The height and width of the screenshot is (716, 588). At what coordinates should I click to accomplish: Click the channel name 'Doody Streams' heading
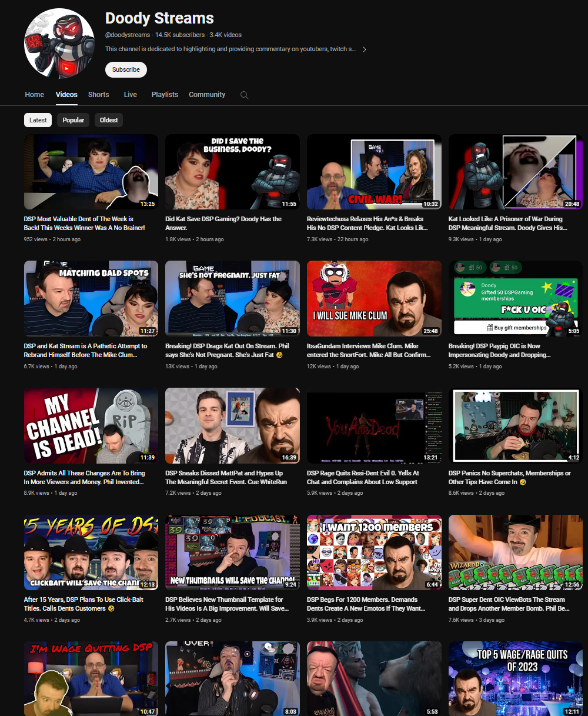click(x=159, y=18)
